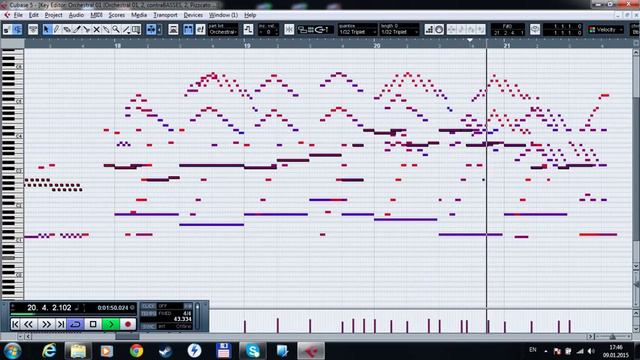
Task: Open Skype from the taskbar
Action: (x=253, y=351)
